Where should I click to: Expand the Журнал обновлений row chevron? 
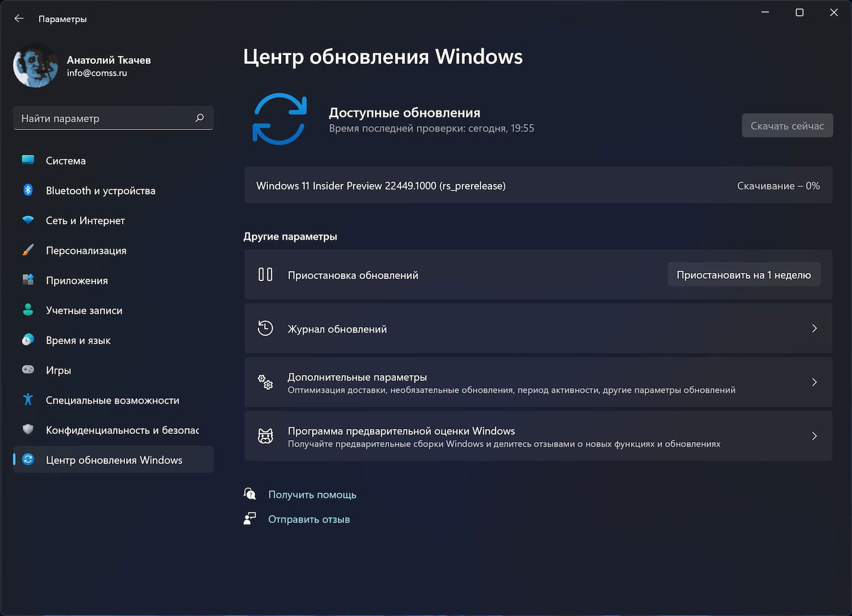click(x=815, y=328)
